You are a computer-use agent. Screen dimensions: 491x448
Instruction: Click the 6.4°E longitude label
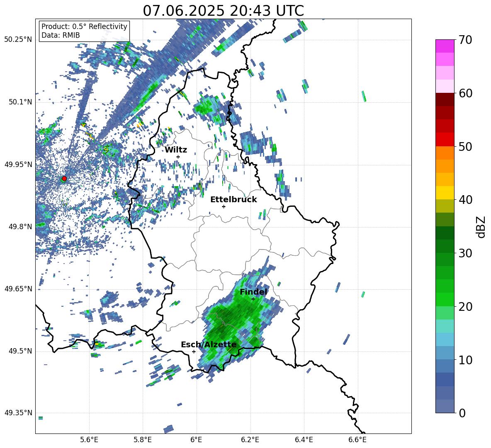point(304,440)
